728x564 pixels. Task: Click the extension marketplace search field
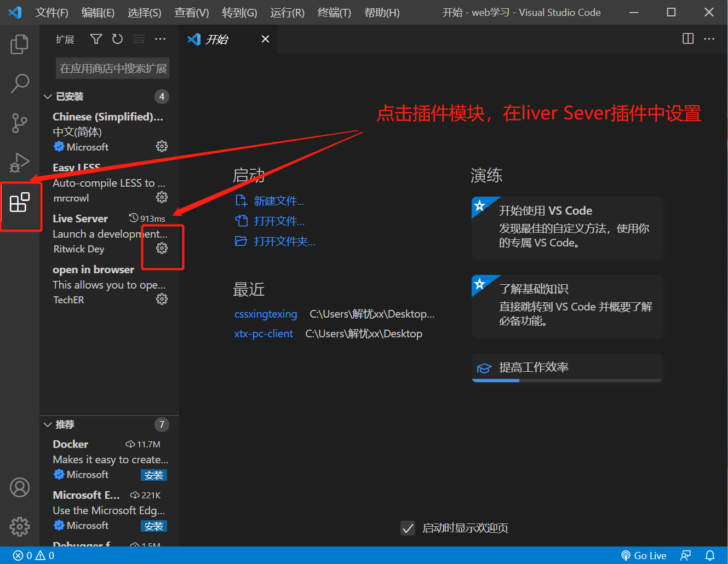coord(113,68)
